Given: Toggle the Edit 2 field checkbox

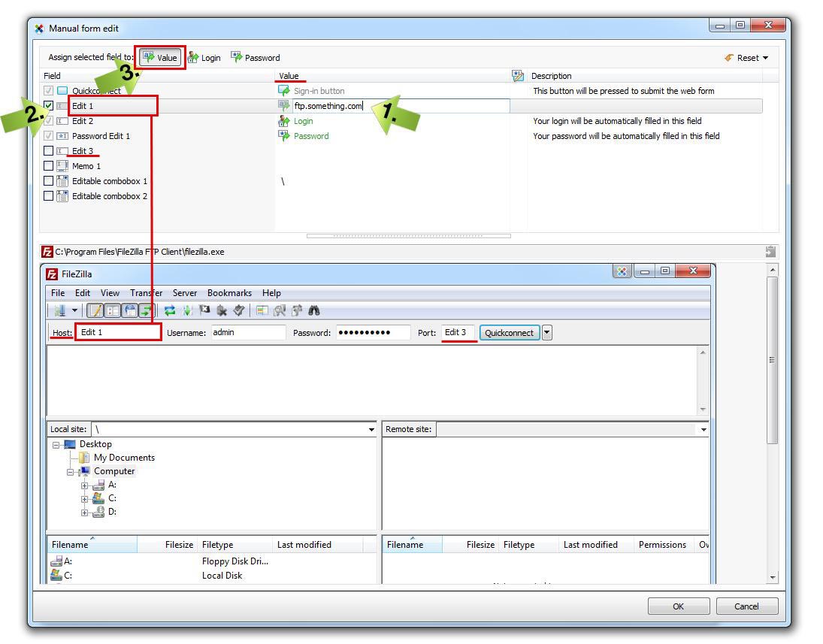Looking at the screenshot, I should tap(48, 121).
